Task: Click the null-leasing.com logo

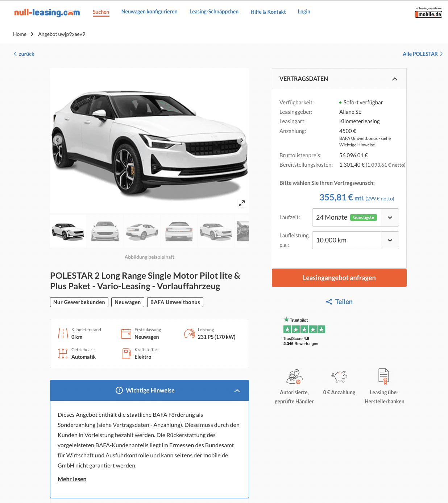Action: point(47,13)
